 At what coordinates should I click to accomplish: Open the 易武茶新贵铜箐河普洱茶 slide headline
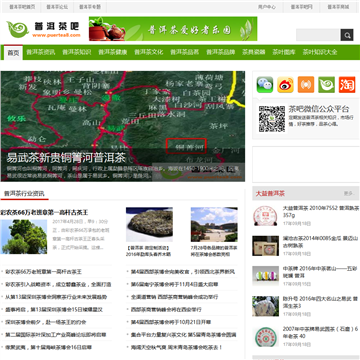coord(66,158)
